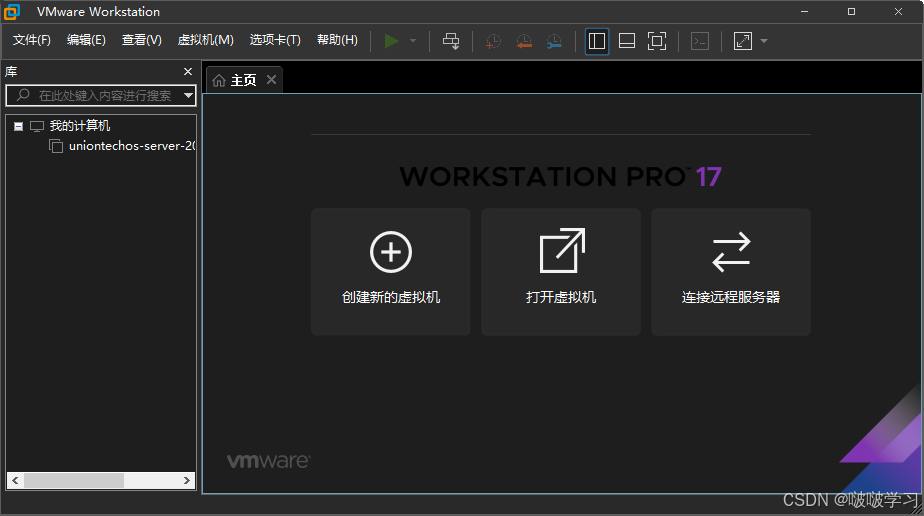Viewport: 924px width, 516px height.
Task: Enter full screen mode icon
Action: click(x=656, y=41)
